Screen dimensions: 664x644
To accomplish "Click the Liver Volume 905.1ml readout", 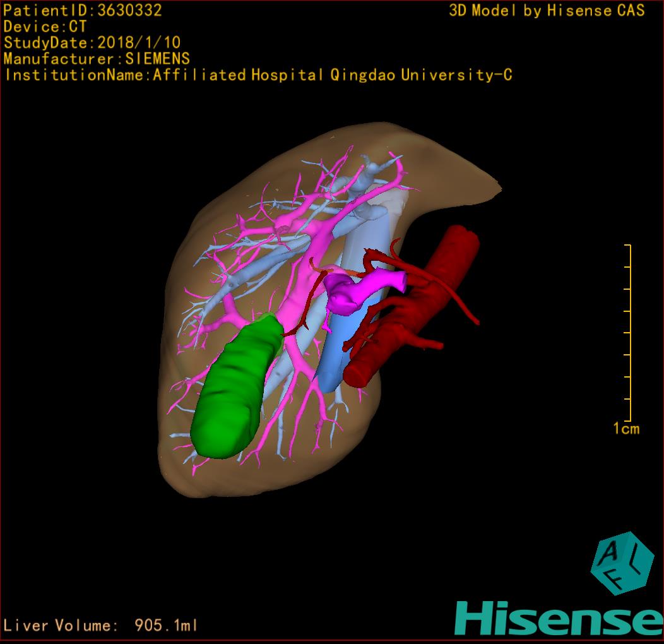I will (101, 626).
